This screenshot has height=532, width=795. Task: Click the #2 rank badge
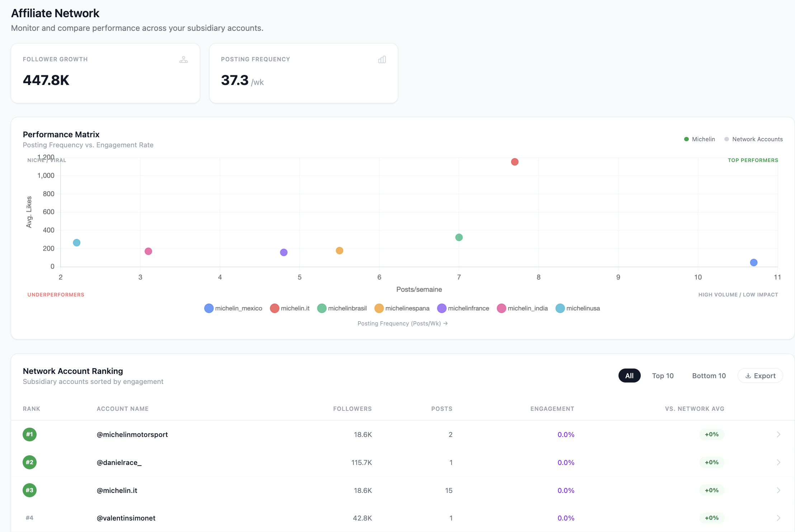(29, 462)
